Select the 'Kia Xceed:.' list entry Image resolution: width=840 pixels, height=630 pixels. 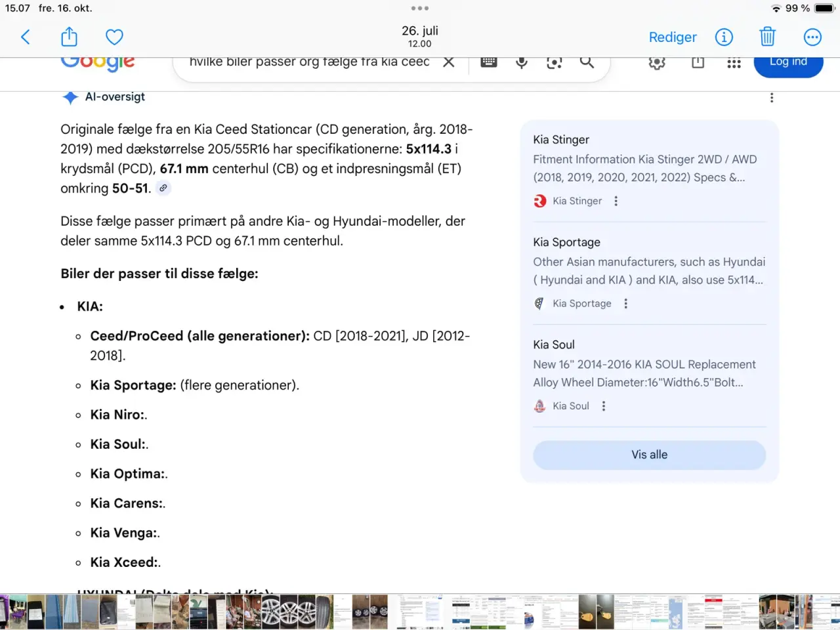tap(125, 562)
